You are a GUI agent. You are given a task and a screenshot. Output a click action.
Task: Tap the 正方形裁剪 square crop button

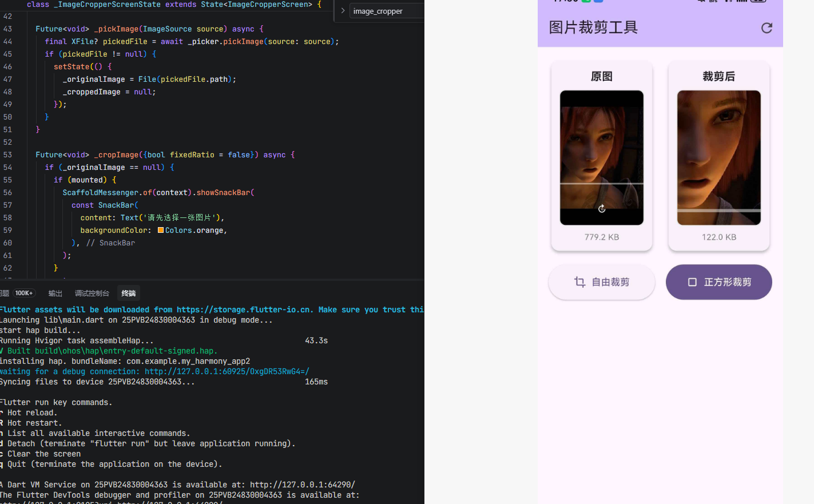719,282
